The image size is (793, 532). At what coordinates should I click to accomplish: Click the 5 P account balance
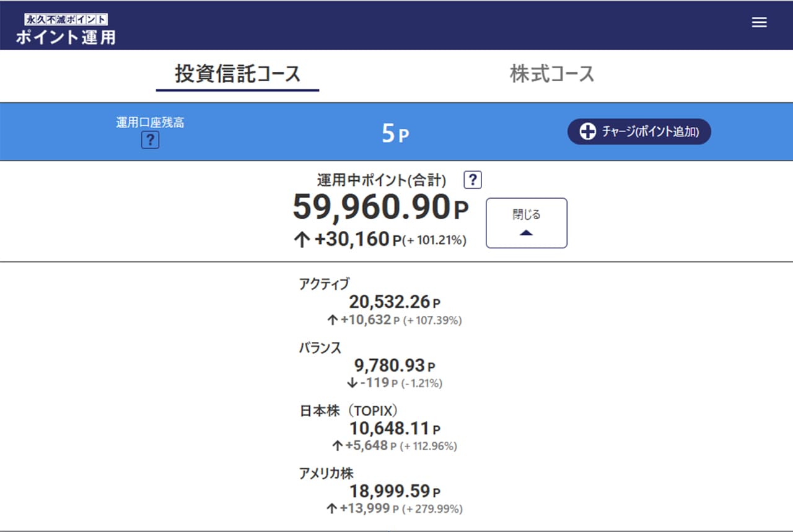395,133
